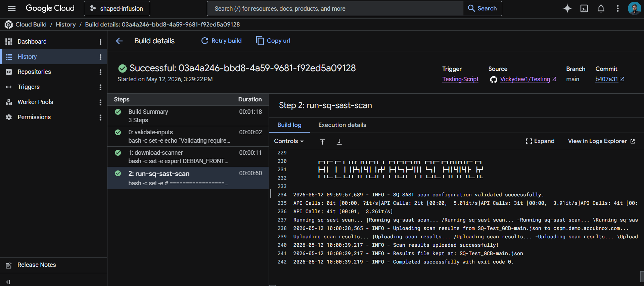The width and height of the screenshot is (644, 286).
Task: Click log line 242 completed successfully text
Action: pyautogui.click(x=403, y=262)
